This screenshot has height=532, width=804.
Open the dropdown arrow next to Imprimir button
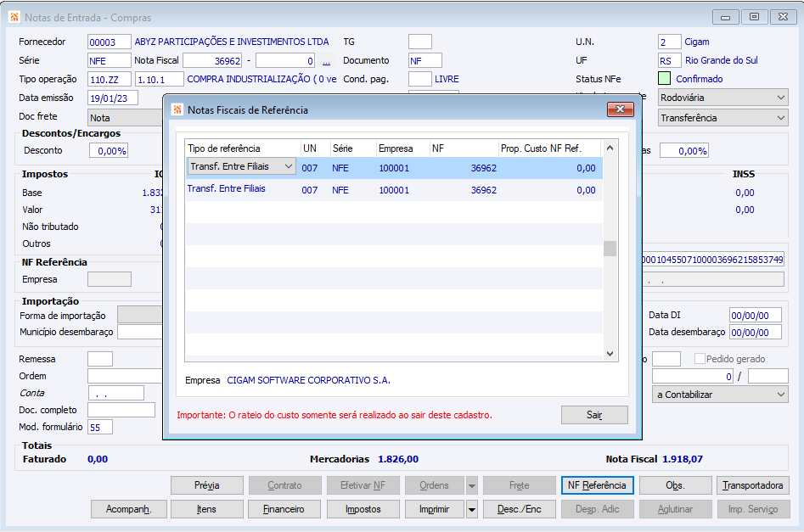(x=472, y=509)
